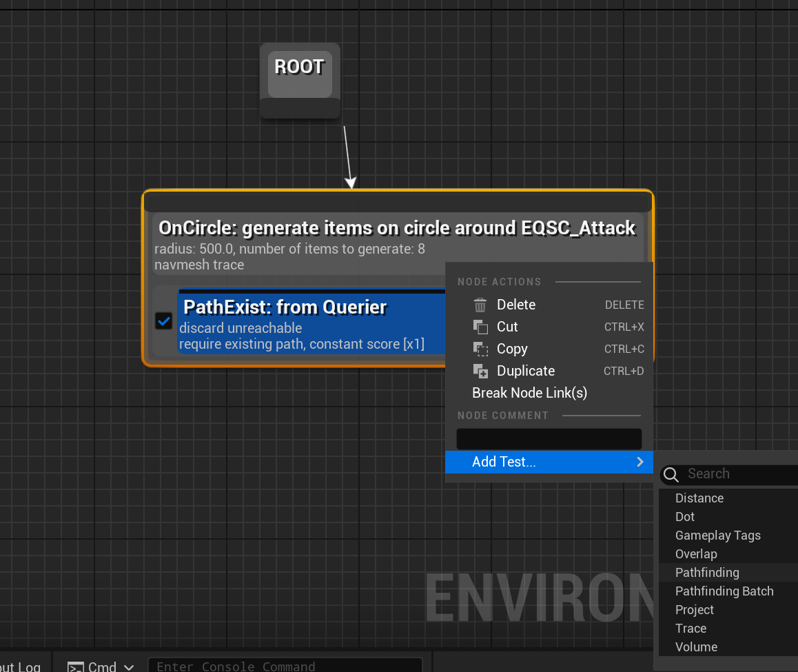Click the trash icon beside Delete

pyautogui.click(x=480, y=305)
